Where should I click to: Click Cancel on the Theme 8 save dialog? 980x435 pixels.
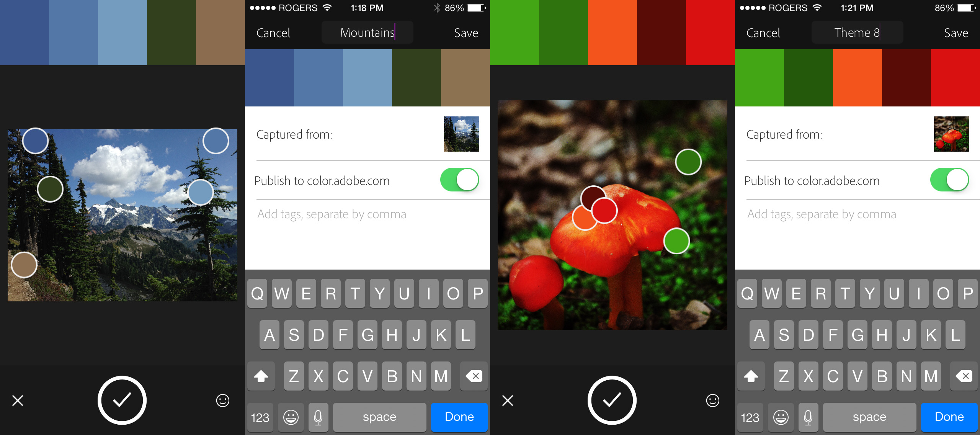(763, 33)
